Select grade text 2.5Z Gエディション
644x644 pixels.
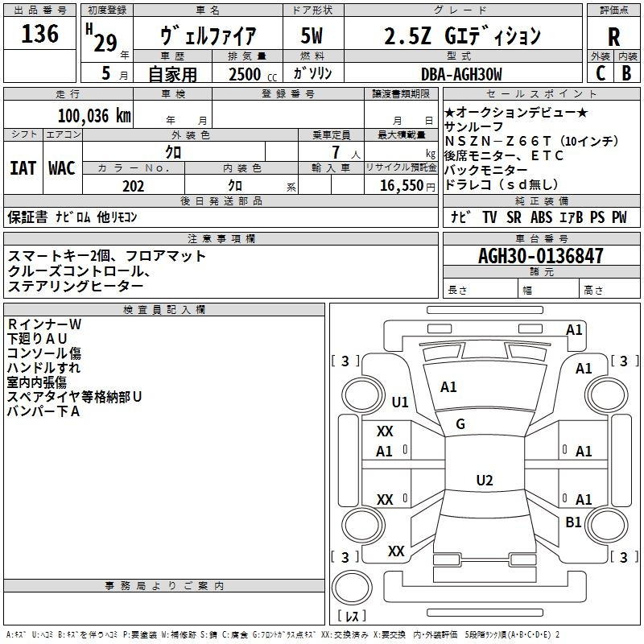(462, 35)
